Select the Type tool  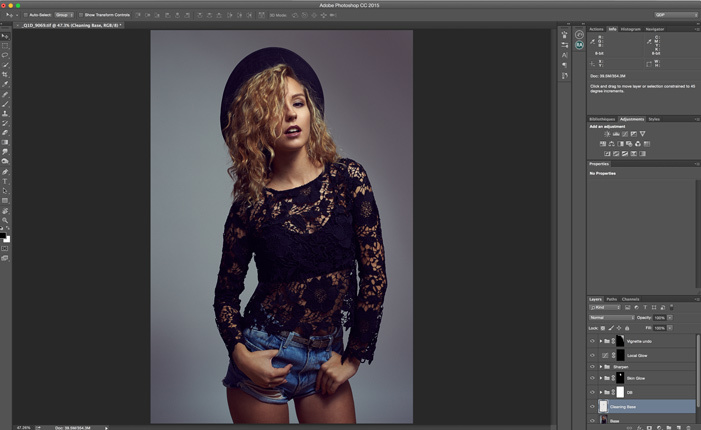coord(5,181)
